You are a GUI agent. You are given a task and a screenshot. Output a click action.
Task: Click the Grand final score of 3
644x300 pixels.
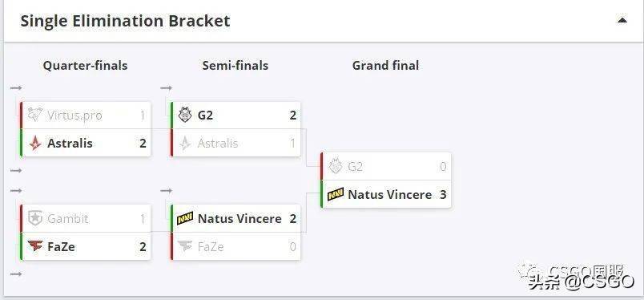[x=443, y=194]
